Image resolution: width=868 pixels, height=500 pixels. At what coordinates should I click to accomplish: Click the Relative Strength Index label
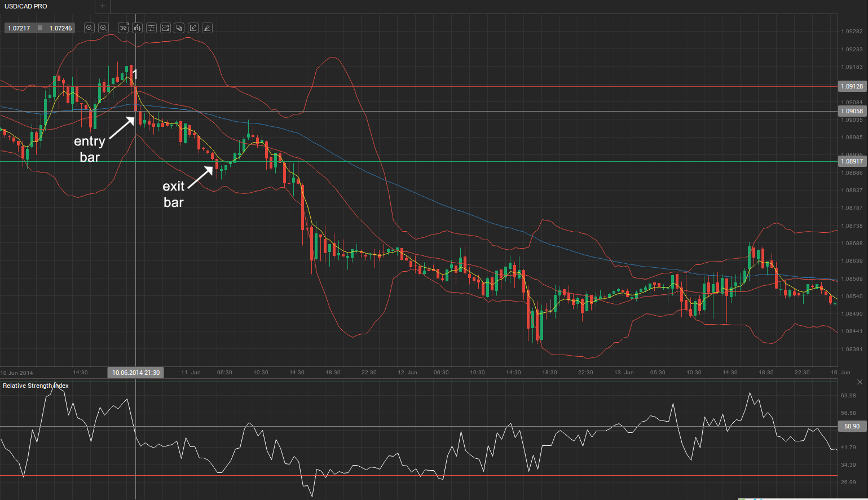(36, 386)
